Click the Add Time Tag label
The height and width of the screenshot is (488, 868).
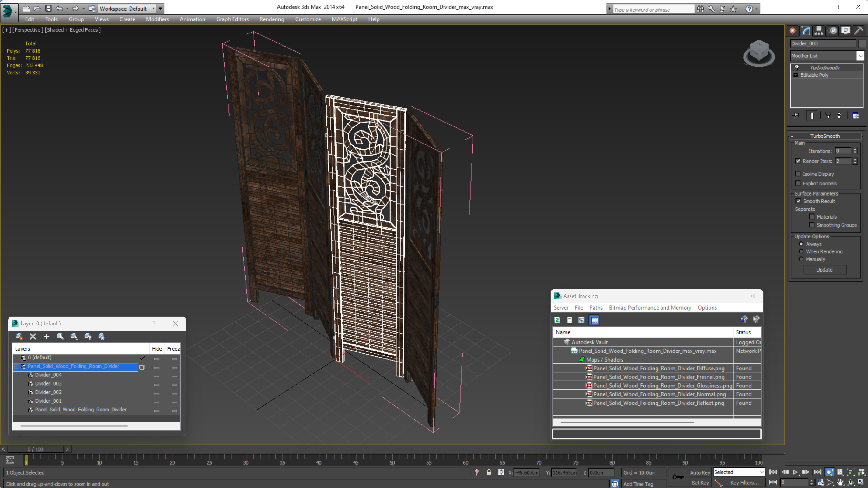pyautogui.click(x=638, y=484)
